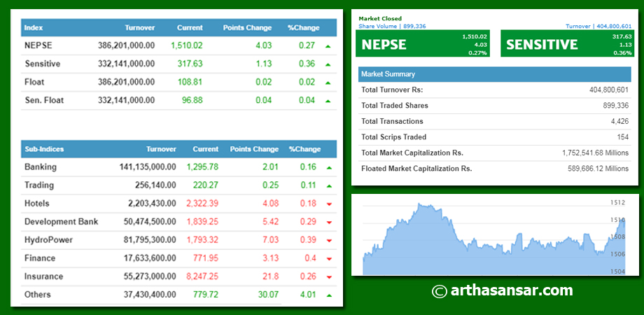Viewport: 644px width, 315px height.
Task: Click Total Transactions value 4,426
Action: tap(619, 121)
